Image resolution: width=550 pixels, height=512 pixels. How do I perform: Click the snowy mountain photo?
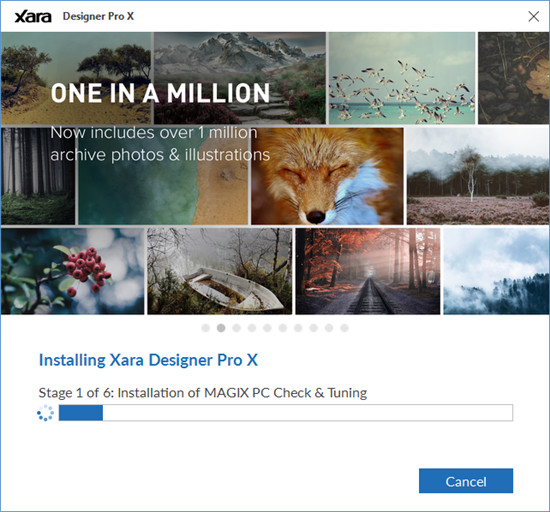click(x=240, y=78)
